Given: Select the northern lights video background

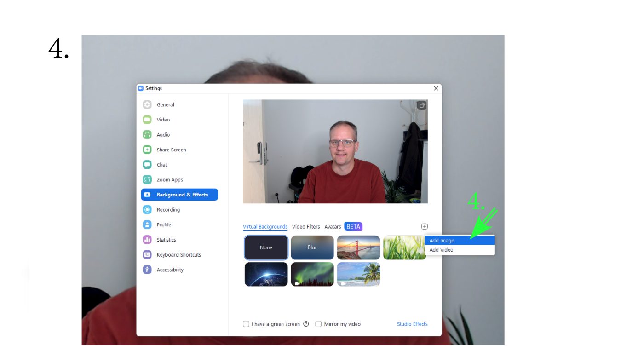Looking at the screenshot, I should point(312,274).
